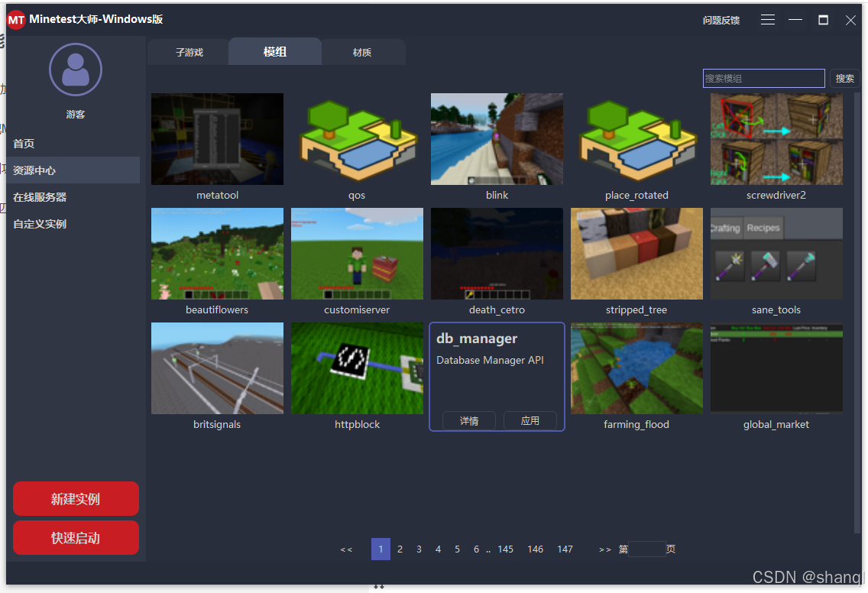868x593 pixels.
Task: Close the Minetest大师 window
Action: point(850,21)
